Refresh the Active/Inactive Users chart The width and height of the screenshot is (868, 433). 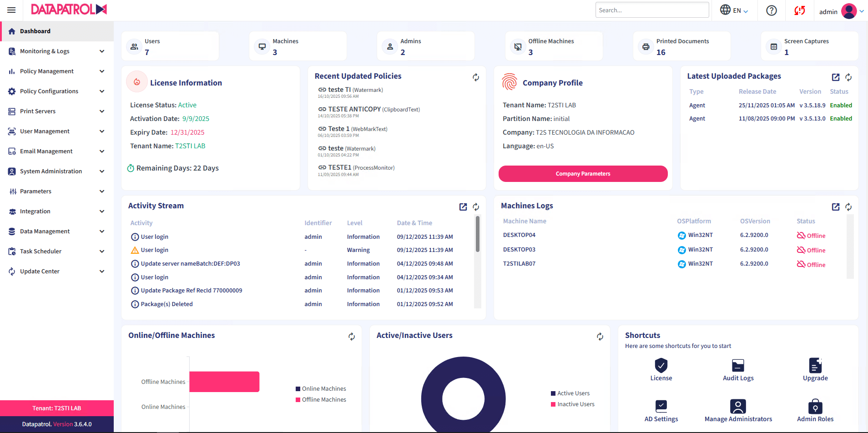click(x=600, y=337)
